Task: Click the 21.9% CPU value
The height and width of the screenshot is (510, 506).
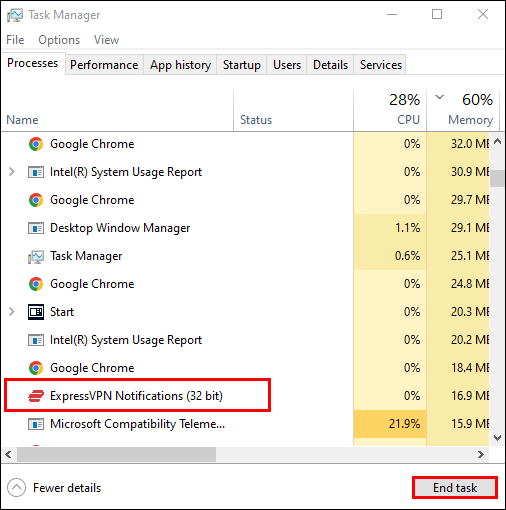Action: tap(404, 424)
